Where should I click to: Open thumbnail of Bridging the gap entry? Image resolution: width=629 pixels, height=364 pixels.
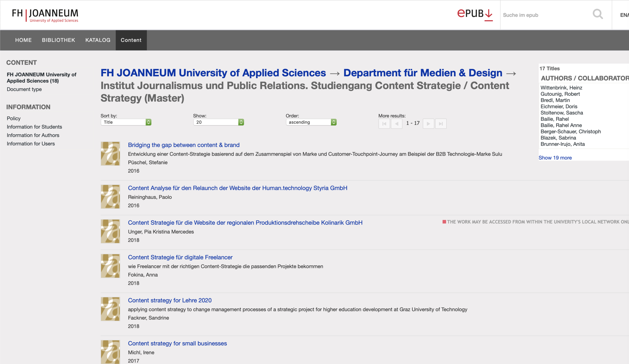[x=110, y=154]
